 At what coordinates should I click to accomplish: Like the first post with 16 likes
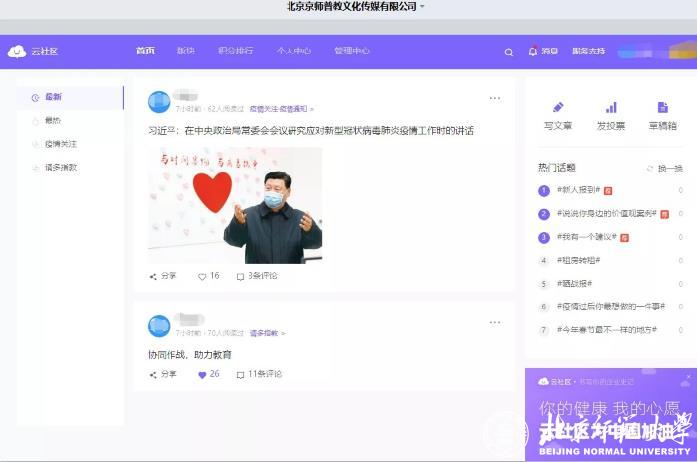point(202,276)
